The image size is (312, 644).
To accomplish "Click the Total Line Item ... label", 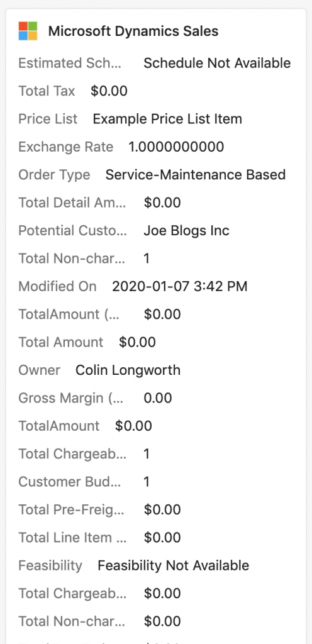I will tap(73, 538).
